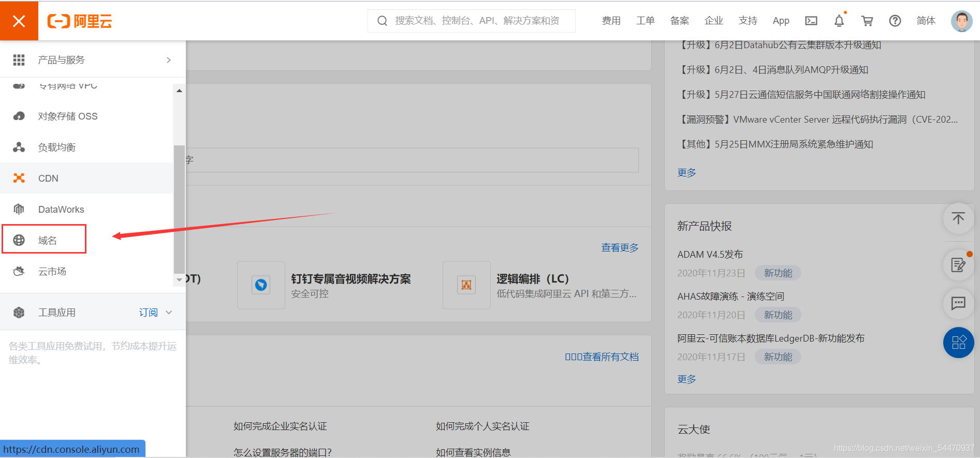Open the MMX registry maintenance notice

pos(776,144)
